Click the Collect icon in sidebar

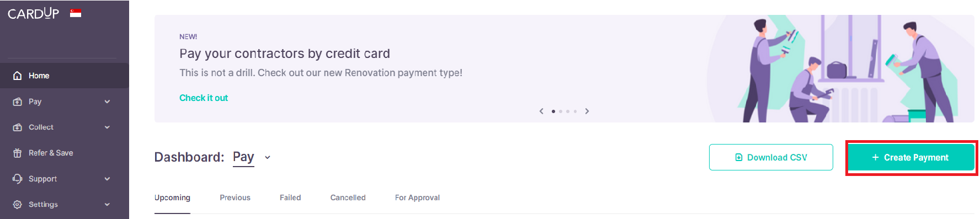coord(18,127)
